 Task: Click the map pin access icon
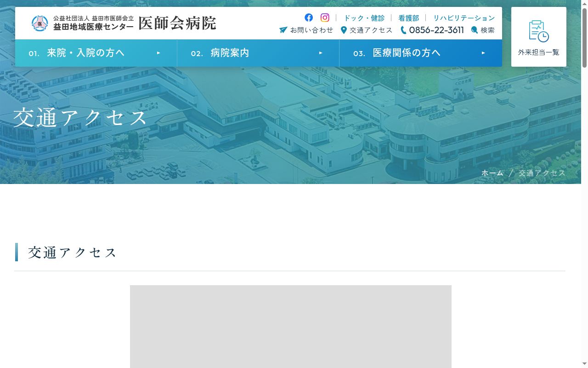(x=344, y=30)
